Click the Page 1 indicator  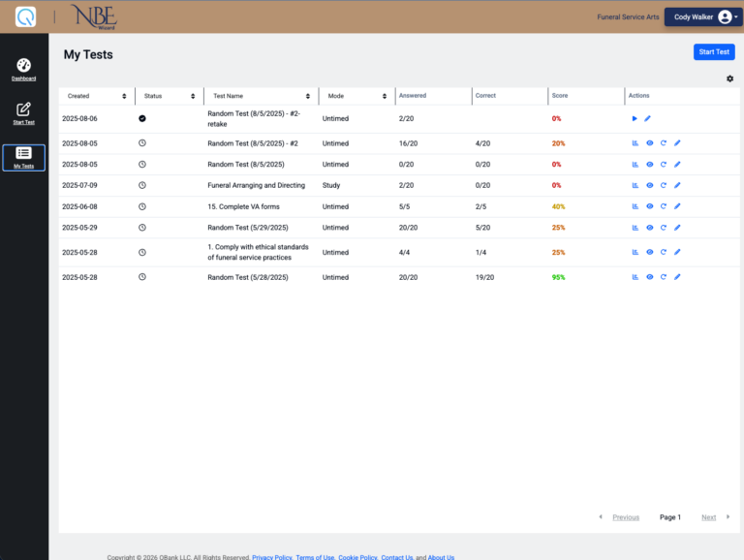click(x=670, y=517)
